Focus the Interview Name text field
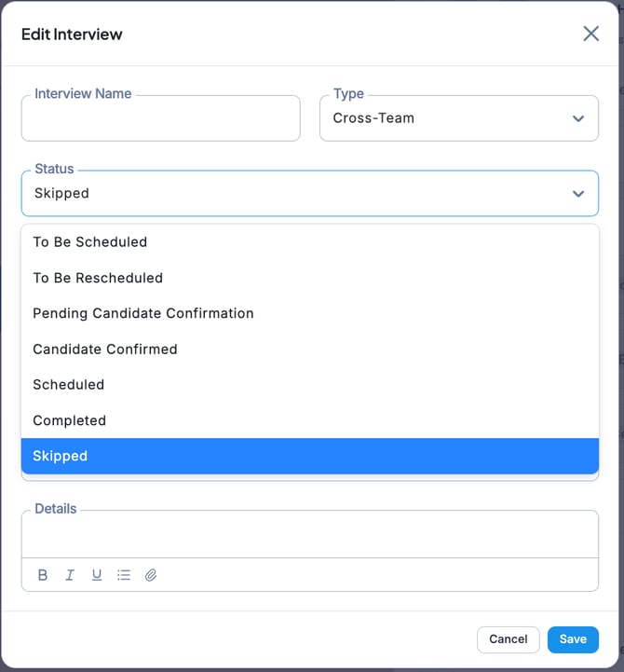The width and height of the screenshot is (624, 672). [160, 120]
